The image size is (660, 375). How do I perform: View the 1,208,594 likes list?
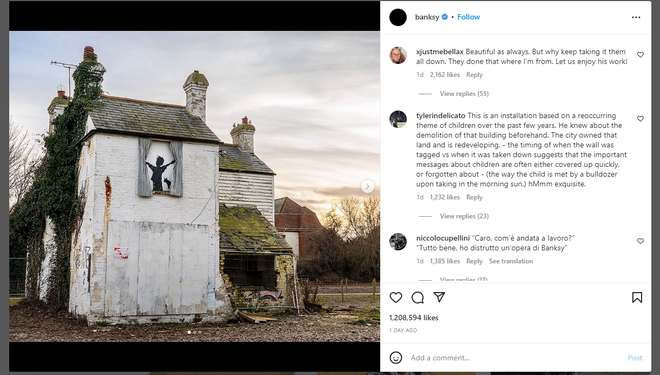(414, 318)
